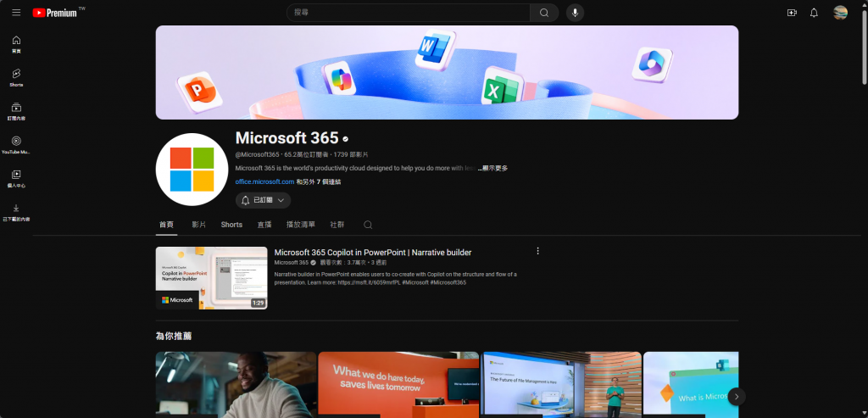Open Downloads in the sidebar

pyautogui.click(x=16, y=213)
